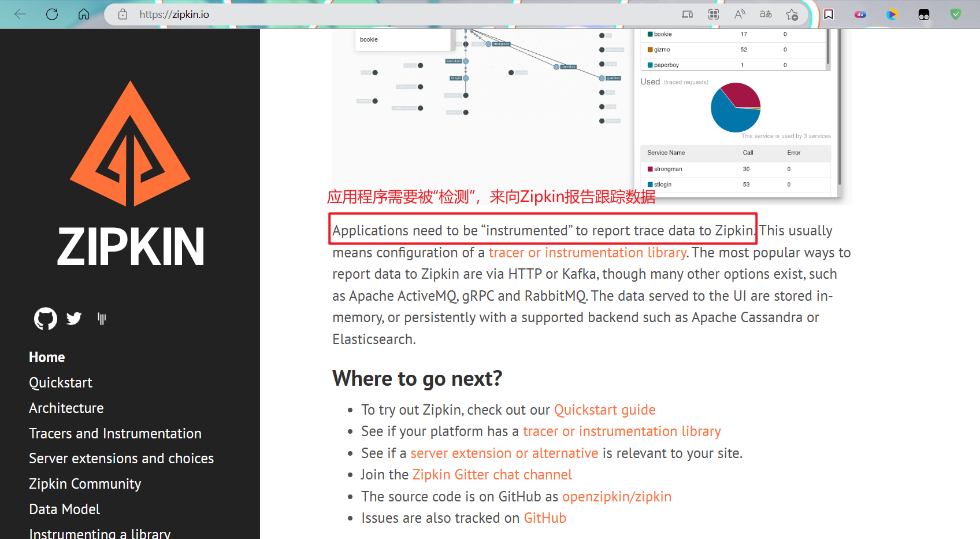Open the GitHub issues link

pyautogui.click(x=545, y=518)
